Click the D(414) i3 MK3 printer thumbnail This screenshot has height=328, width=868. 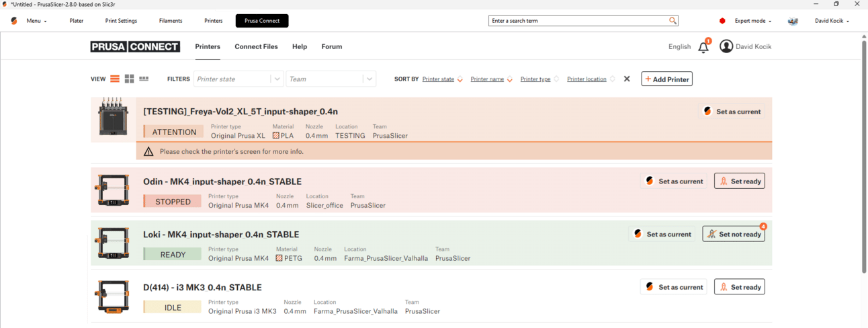pos(112,296)
